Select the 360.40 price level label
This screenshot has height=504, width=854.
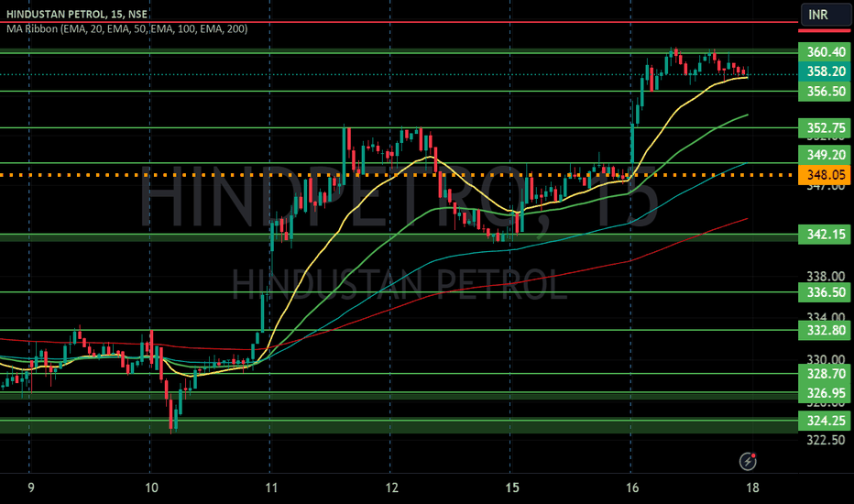(825, 51)
